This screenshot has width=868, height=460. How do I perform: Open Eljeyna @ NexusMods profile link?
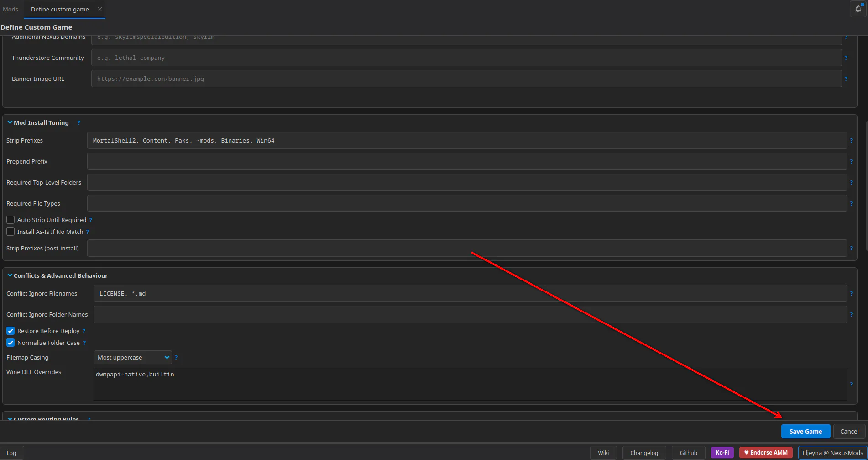pyautogui.click(x=832, y=453)
